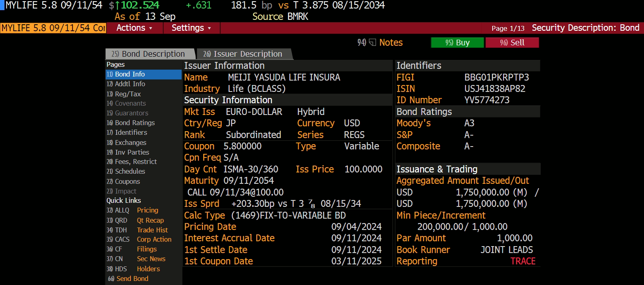Open the Actions dropdown menu
This screenshot has height=285, width=644.
pos(134,28)
